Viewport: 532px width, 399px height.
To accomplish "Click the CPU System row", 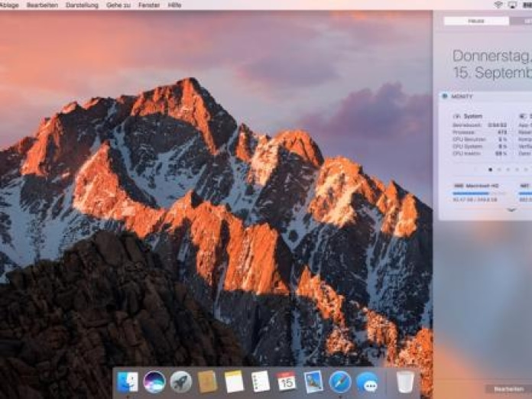I will pyautogui.click(x=480, y=147).
